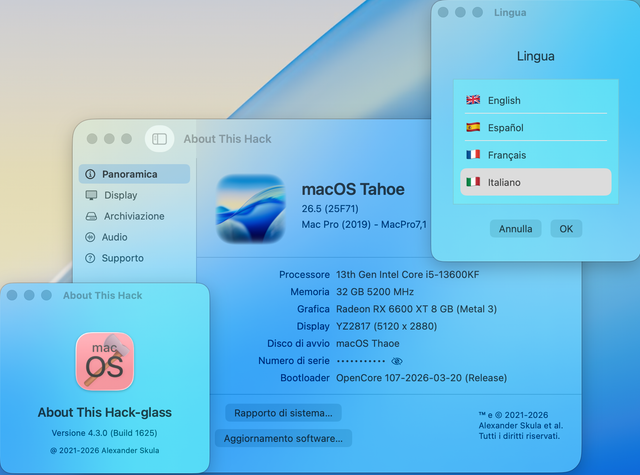Open the Supporto sidebar section
This screenshot has width=640, height=475.
[x=134, y=258]
